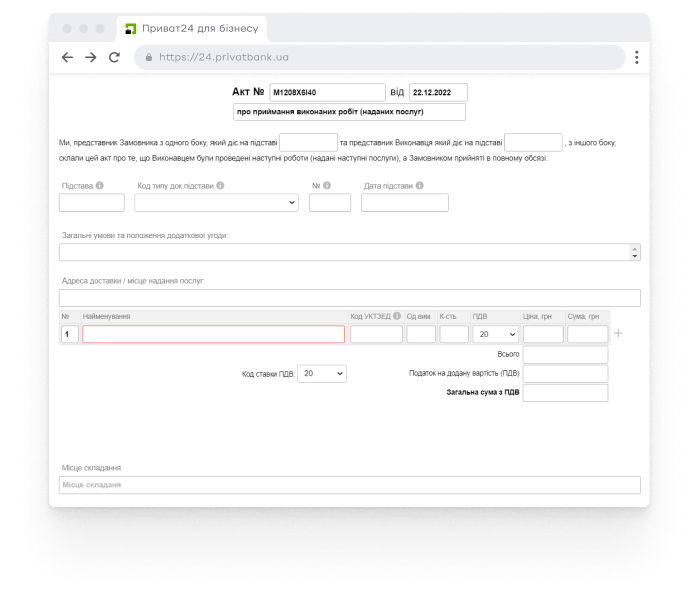Screen dimensions: 698x604
Task: Add a new row with plus icon
Action: pos(618,334)
